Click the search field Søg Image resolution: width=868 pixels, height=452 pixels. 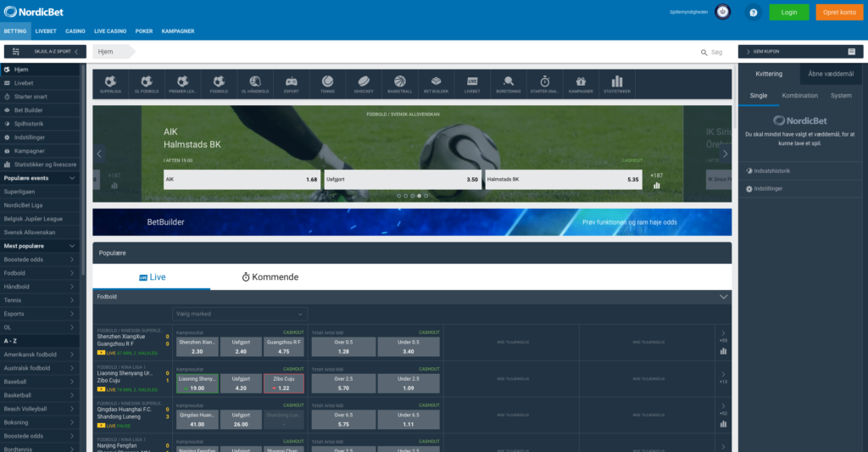(x=717, y=52)
